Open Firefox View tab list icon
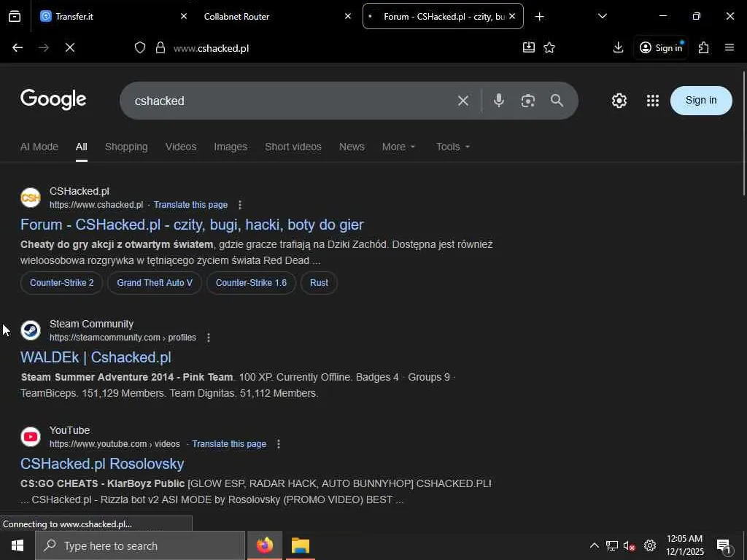The height and width of the screenshot is (560, 747). point(15,16)
